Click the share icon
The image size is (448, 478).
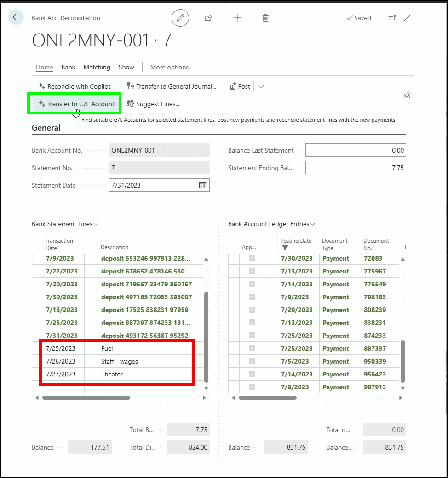208,18
